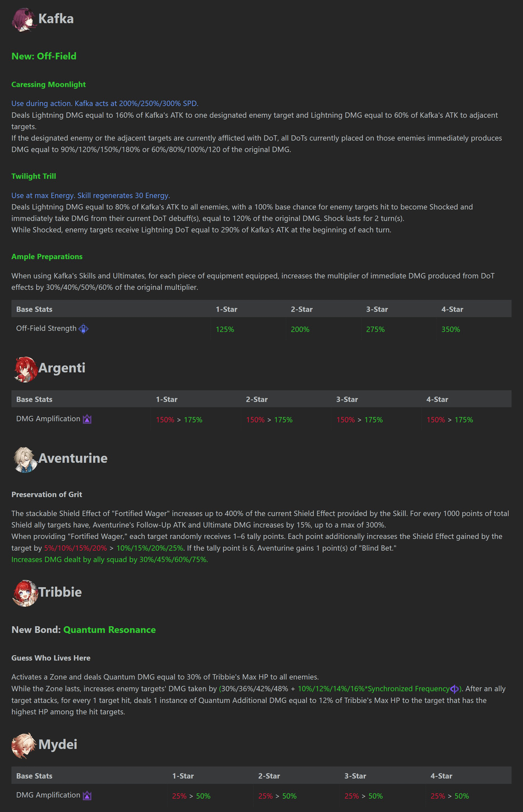Click the Twilight Trill skill heading
The image size is (523, 812).
[x=34, y=176]
